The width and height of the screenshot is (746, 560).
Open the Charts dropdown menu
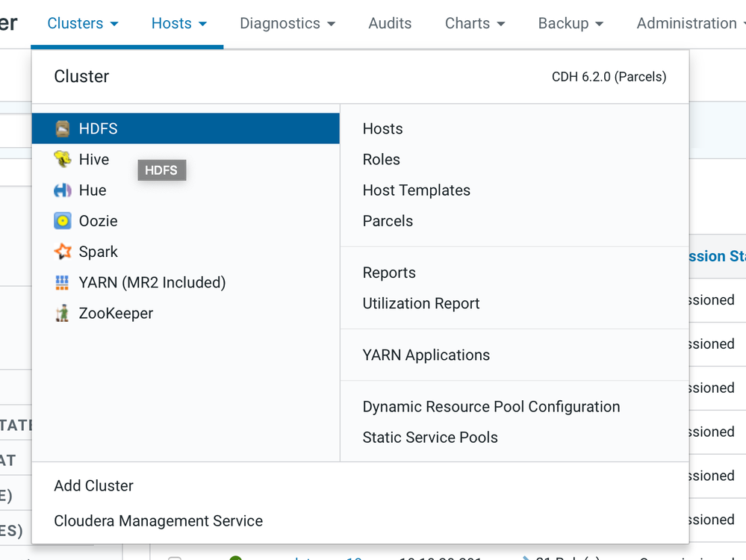[475, 23]
